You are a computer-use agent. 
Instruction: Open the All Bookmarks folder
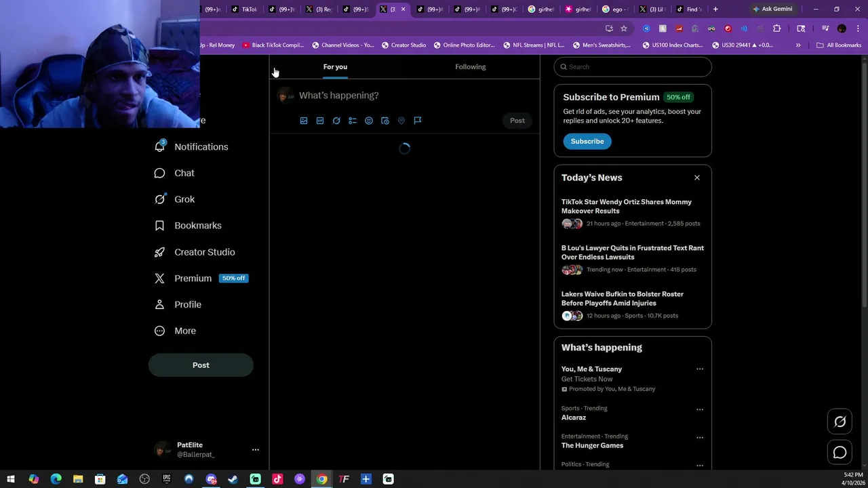pos(839,45)
